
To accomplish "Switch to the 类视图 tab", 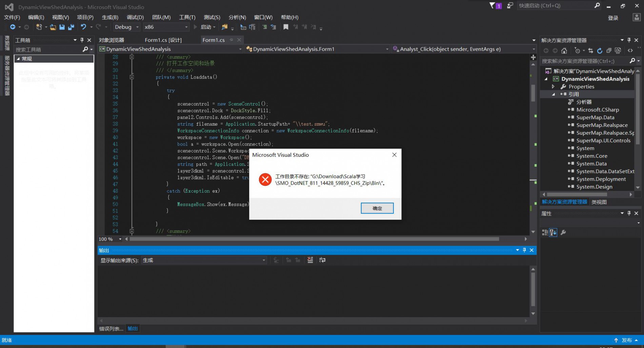I will pos(599,202).
